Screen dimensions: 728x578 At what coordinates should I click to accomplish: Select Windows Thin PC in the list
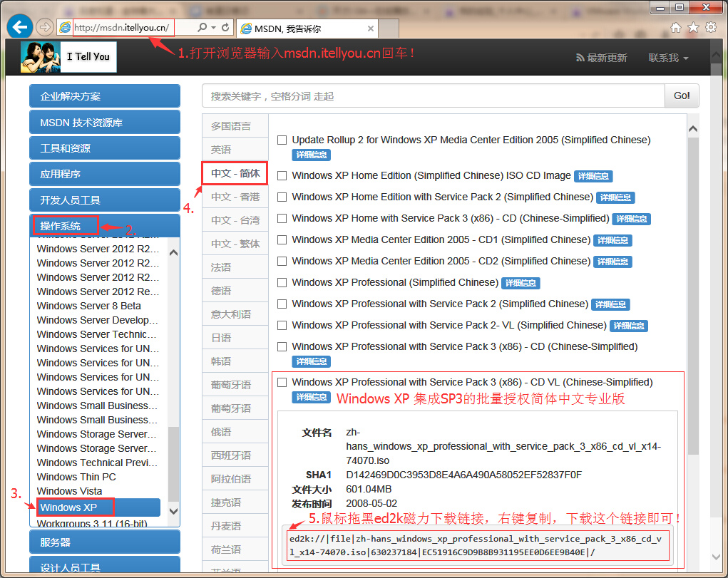click(x=76, y=477)
